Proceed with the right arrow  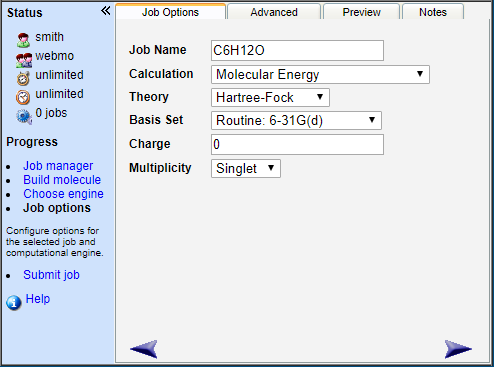click(x=458, y=349)
